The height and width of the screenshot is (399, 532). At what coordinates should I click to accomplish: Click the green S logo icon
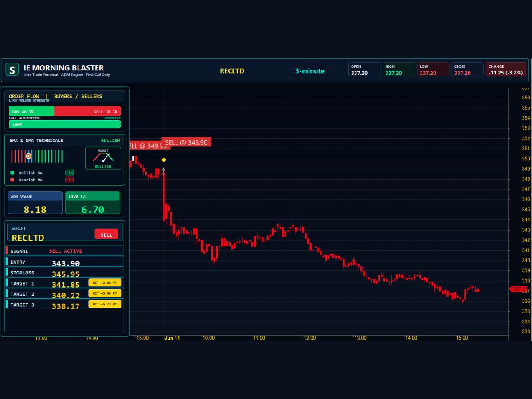12,70
